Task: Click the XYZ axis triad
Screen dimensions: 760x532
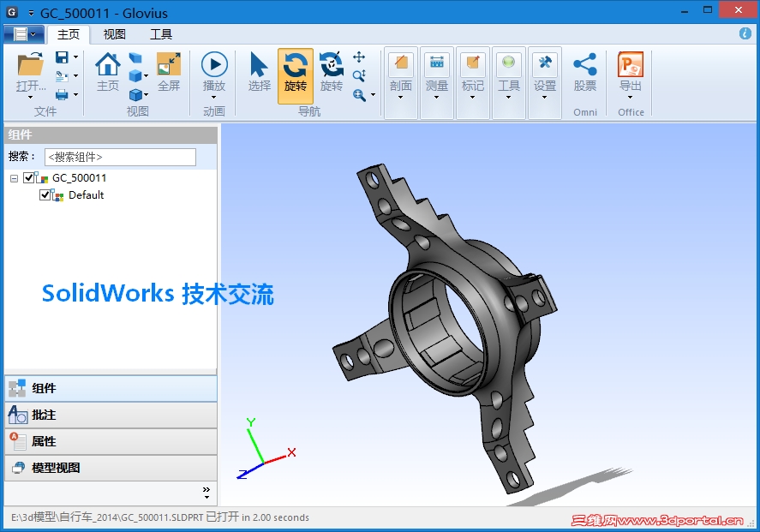Action: [x=266, y=449]
